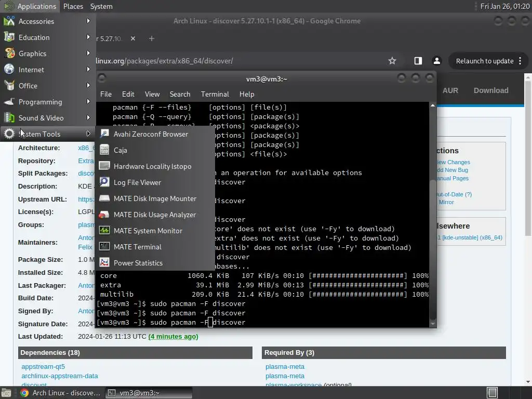The height and width of the screenshot is (399, 532).
Task: Bookmark this page with the star icon
Action: [x=392, y=61]
